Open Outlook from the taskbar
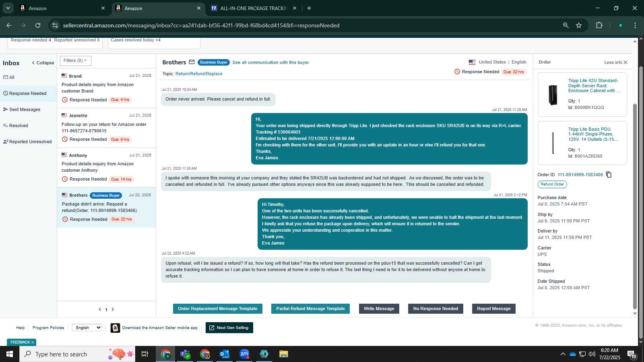Image resolution: width=644 pixels, height=362 pixels. pos(225,354)
